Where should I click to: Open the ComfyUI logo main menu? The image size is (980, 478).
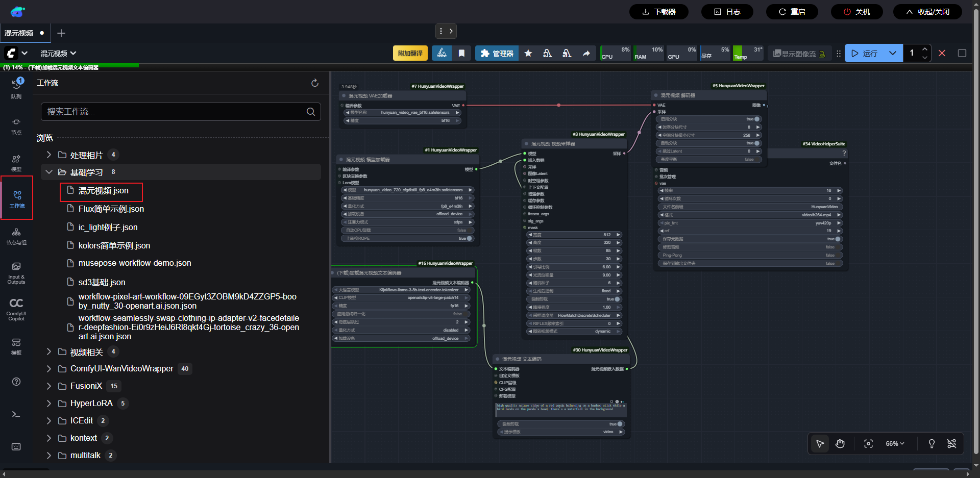click(x=15, y=53)
